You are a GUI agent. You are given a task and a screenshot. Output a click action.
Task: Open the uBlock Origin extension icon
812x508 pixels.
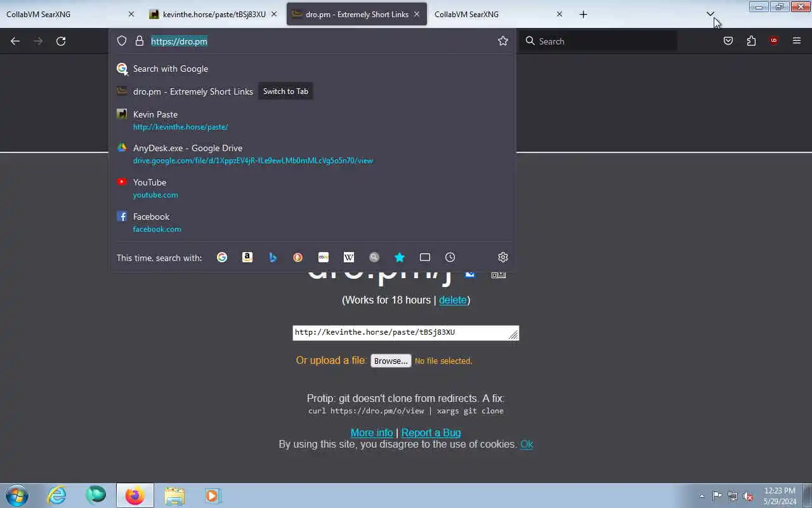774,41
